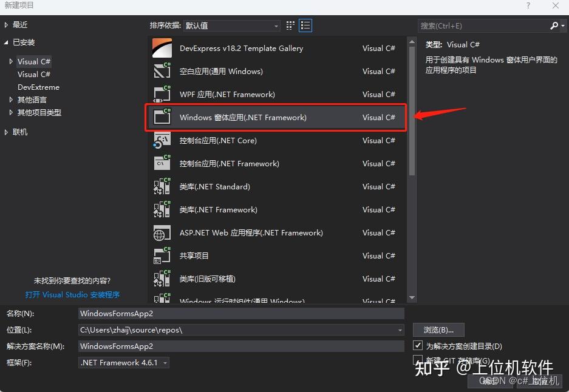
Task: Open the DevExpress v18.2 Template Gallery
Action: 243,48
